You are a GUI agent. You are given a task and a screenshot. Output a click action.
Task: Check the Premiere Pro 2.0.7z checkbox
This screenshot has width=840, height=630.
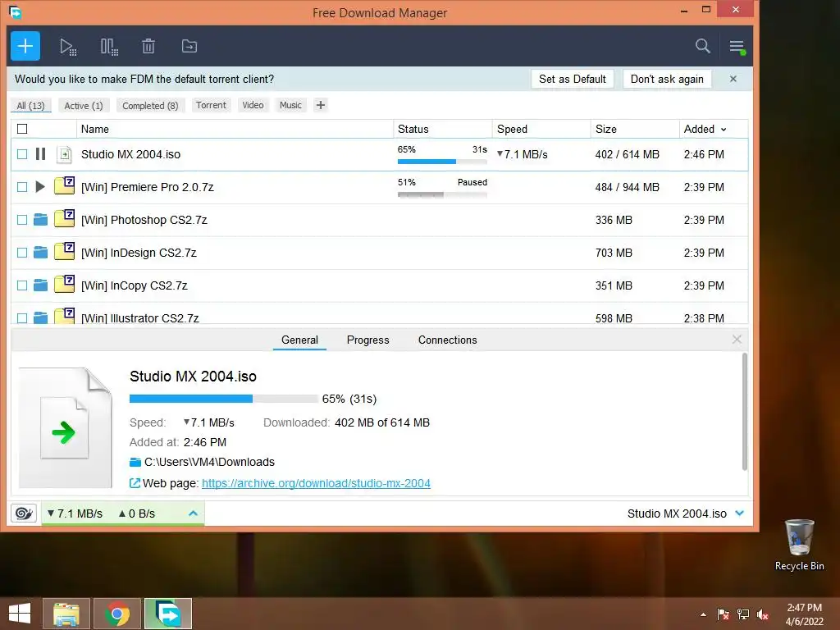coord(22,187)
